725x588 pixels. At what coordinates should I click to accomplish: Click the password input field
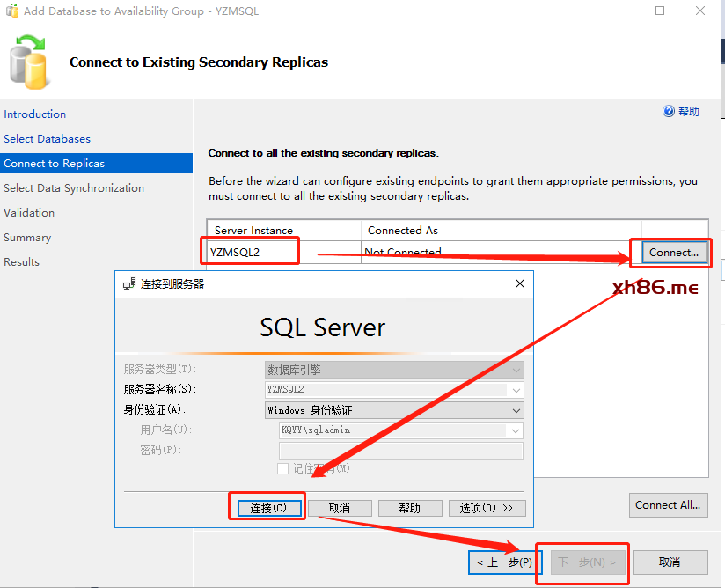pyautogui.click(x=401, y=451)
